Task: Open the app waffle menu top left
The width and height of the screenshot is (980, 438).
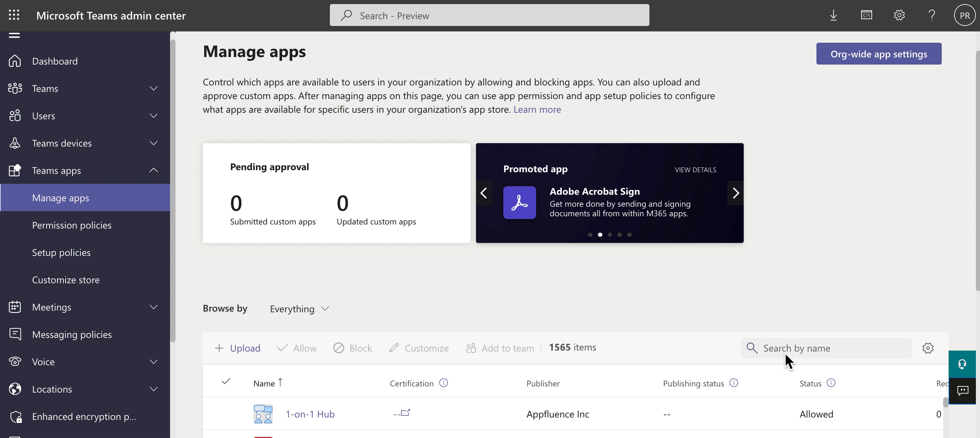Action: [14, 15]
